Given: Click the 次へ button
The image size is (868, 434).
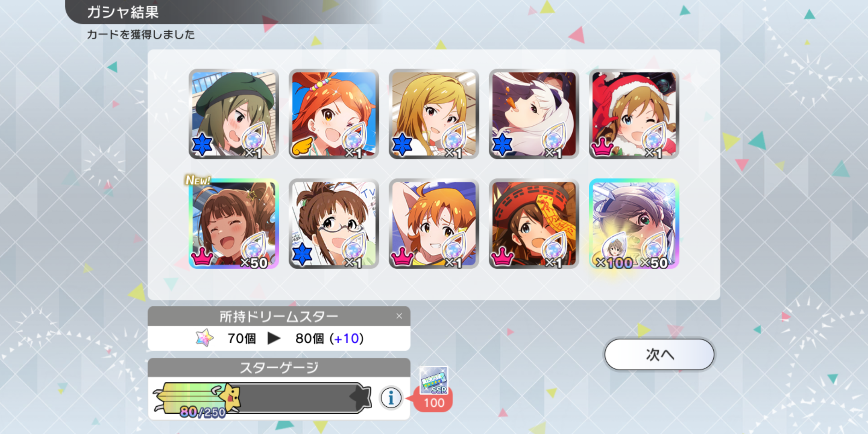Looking at the screenshot, I should (x=659, y=354).
